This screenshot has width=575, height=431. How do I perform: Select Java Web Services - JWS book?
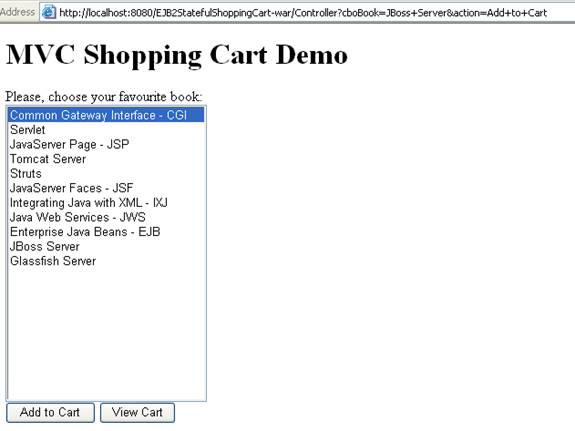[x=106, y=217]
